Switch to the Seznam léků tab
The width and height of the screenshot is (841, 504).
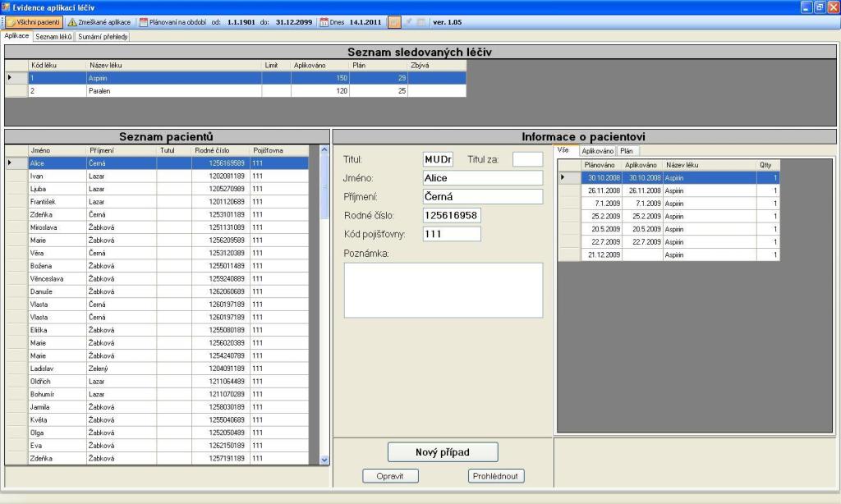coord(54,37)
